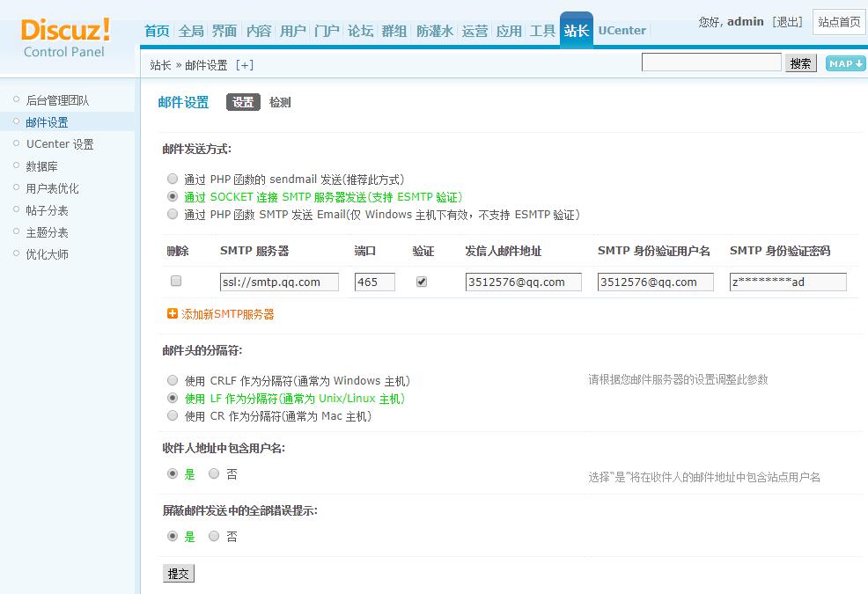Screen dimensions: 868x594
Task: Click the [+] add-to-shortcuts link
Action: point(244,65)
